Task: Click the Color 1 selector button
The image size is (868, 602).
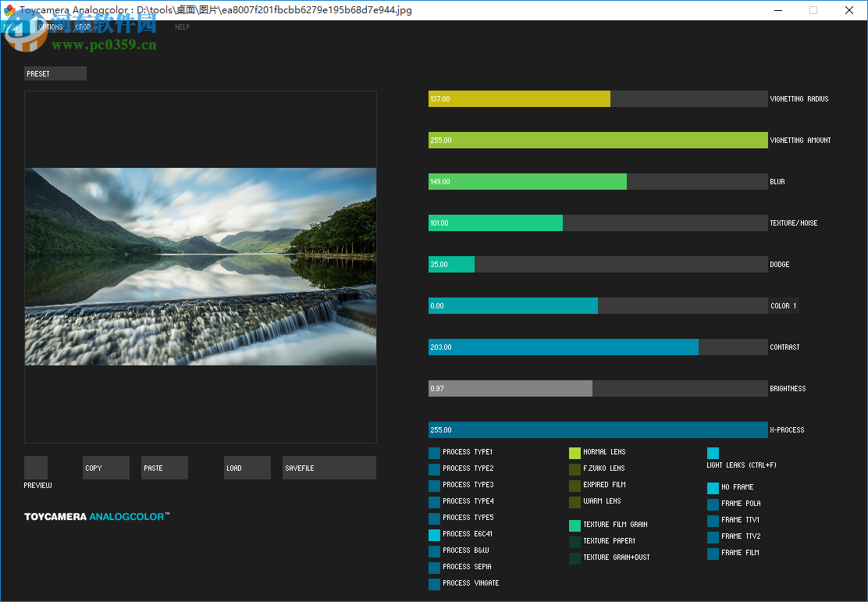Action: point(784,306)
